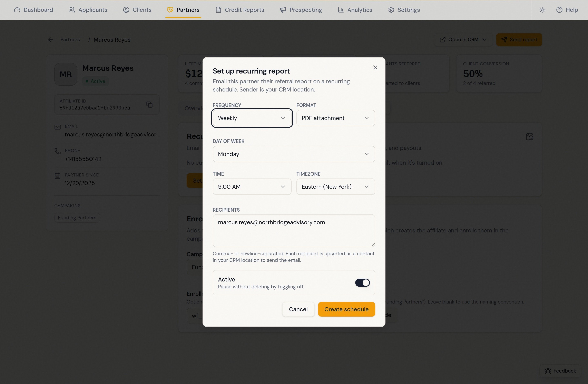This screenshot has height=384, width=588.
Task: Copy the affiliate ID with copy icon
Action: coord(149,105)
